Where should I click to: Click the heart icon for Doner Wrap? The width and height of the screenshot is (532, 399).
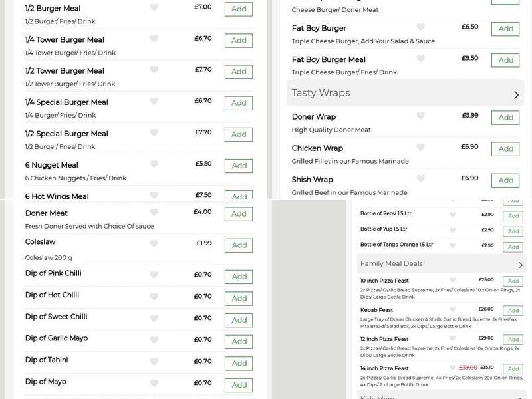click(420, 118)
